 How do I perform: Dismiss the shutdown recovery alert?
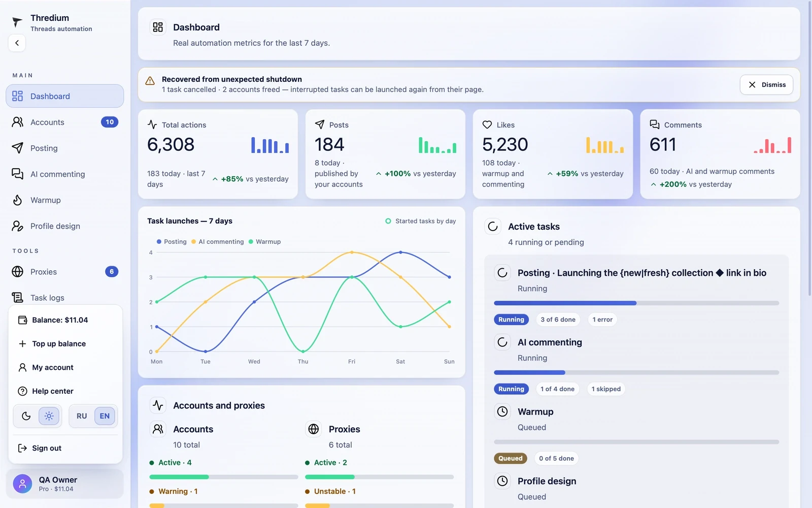pyautogui.click(x=766, y=85)
